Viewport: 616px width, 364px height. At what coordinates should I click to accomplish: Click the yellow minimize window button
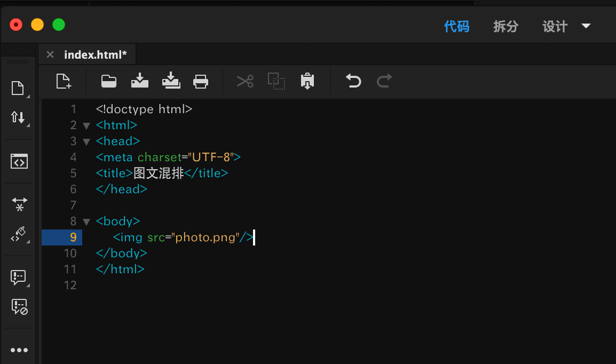click(37, 25)
